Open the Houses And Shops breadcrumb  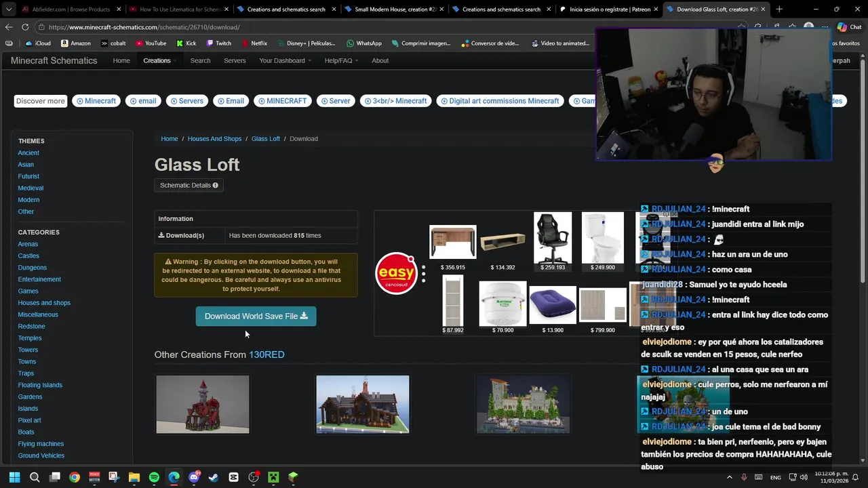pyautogui.click(x=214, y=138)
